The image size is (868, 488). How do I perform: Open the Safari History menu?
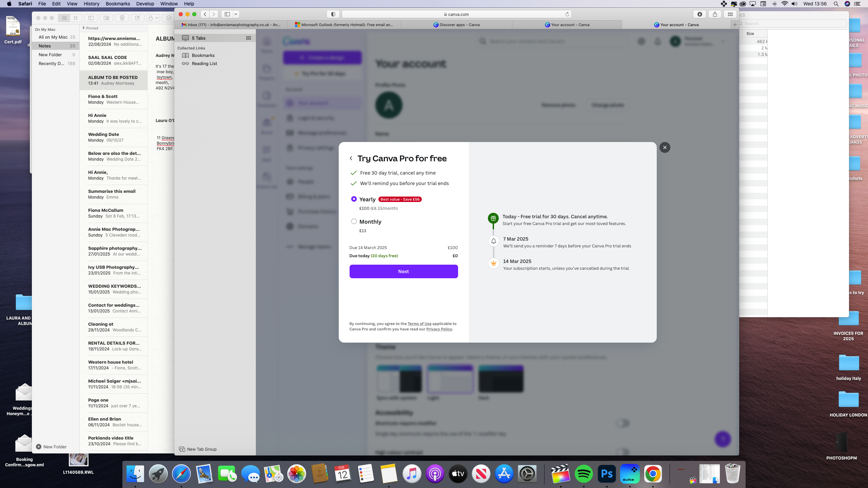point(91,4)
